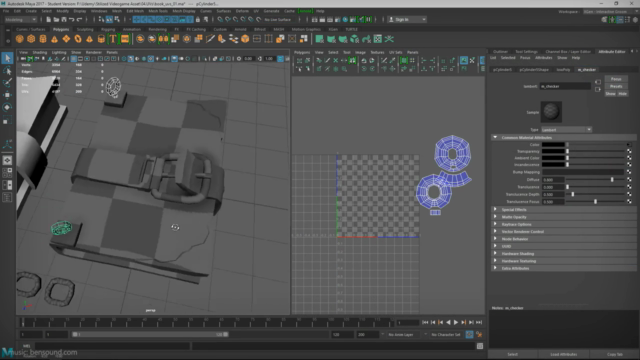The image size is (640, 360).
Task: Expand the Matte Opacity section
Action: click(496, 217)
